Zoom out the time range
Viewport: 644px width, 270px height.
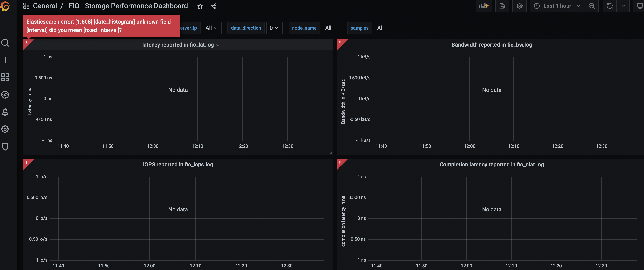pos(592,6)
